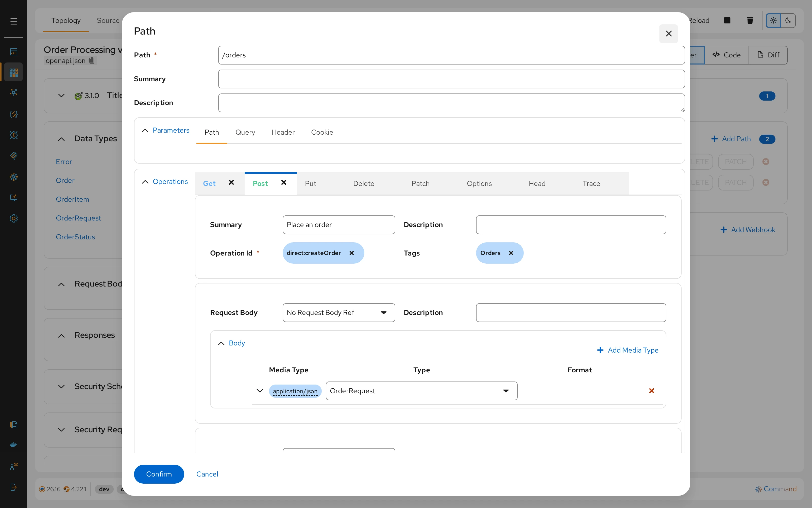Open the hamburger menu in the sidebar
Screen dimensions: 812x508
click(x=13, y=22)
